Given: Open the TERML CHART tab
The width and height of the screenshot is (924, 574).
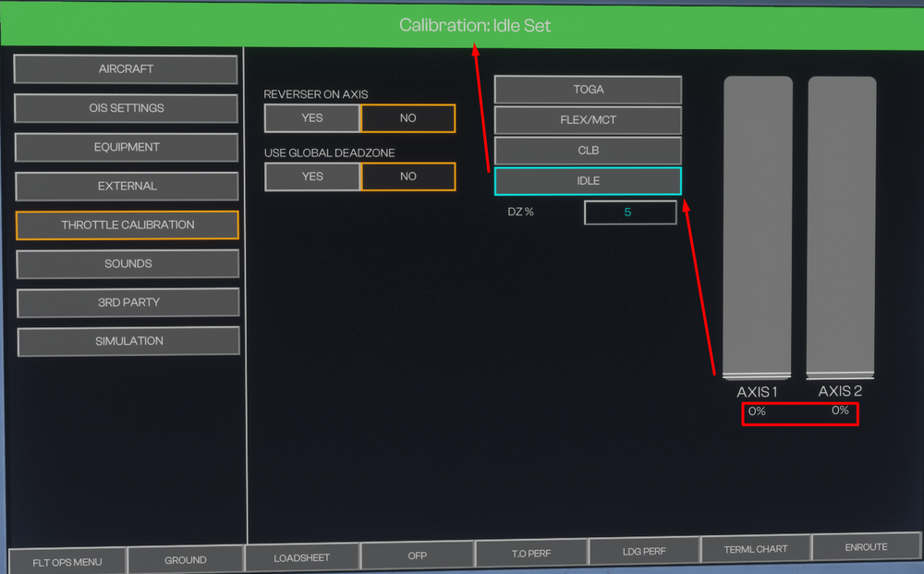Looking at the screenshot, I should (x=755, y=549).
